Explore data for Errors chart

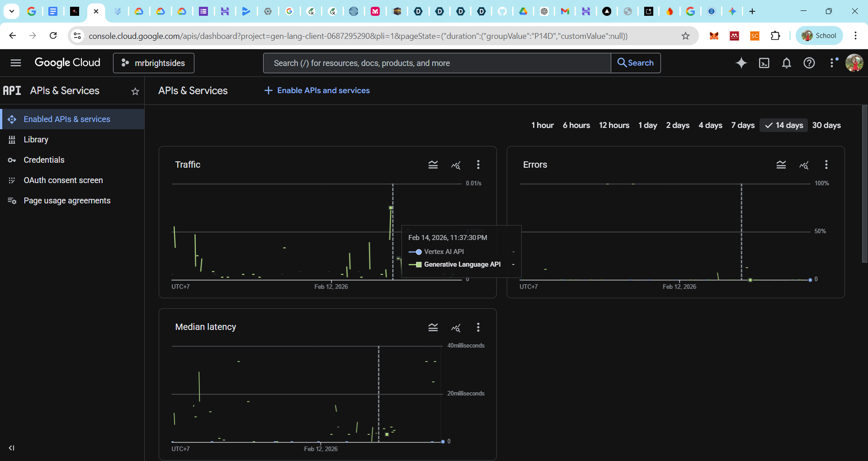tap(804, 165)
